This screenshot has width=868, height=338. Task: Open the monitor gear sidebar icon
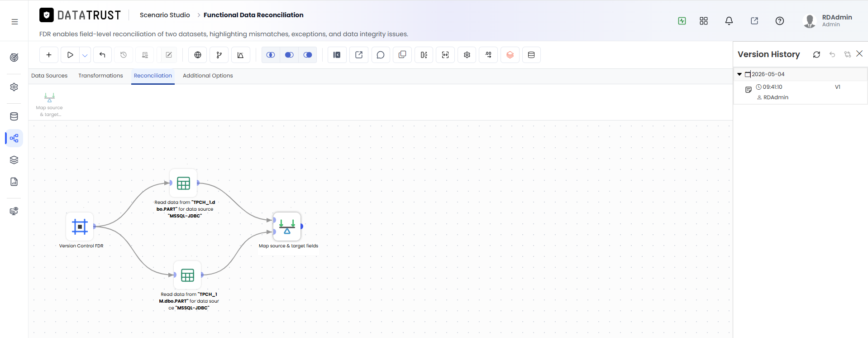coord(14,211)
